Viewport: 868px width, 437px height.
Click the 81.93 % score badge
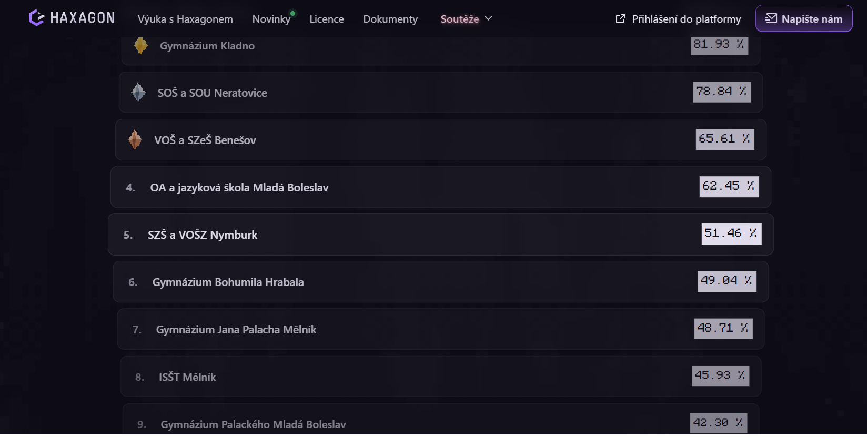pos(719,45)
